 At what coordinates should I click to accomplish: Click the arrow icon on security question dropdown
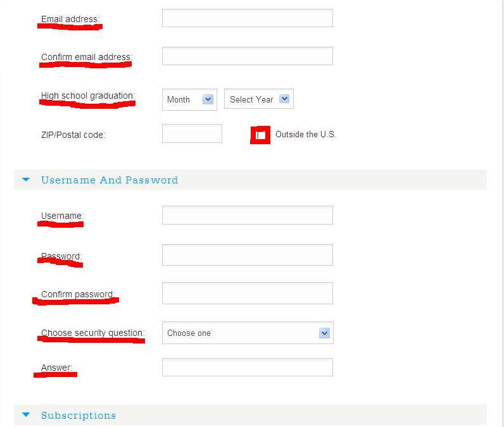pyautogui.click(x=324, y=333)
